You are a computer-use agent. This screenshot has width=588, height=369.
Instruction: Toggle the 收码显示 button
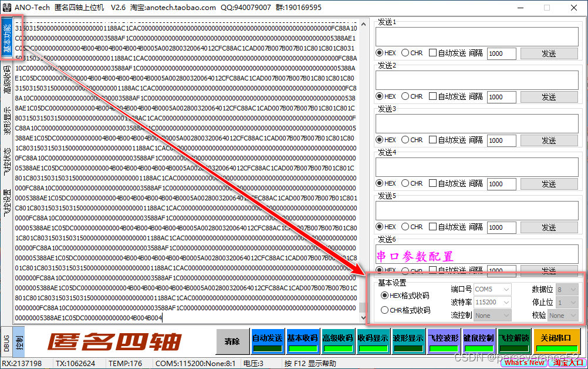(x=373, y=341)
